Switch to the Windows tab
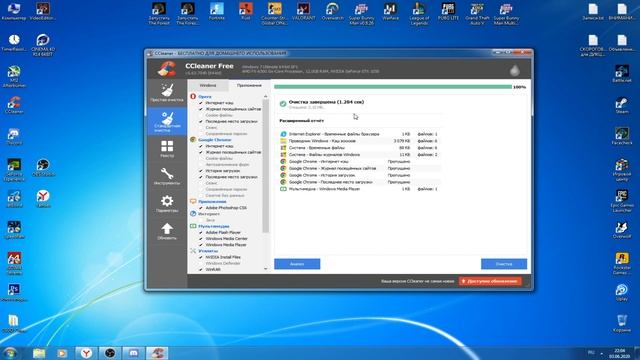Viewport: 640px width, 360px height. pyautogui.click(x=208, y=85)
